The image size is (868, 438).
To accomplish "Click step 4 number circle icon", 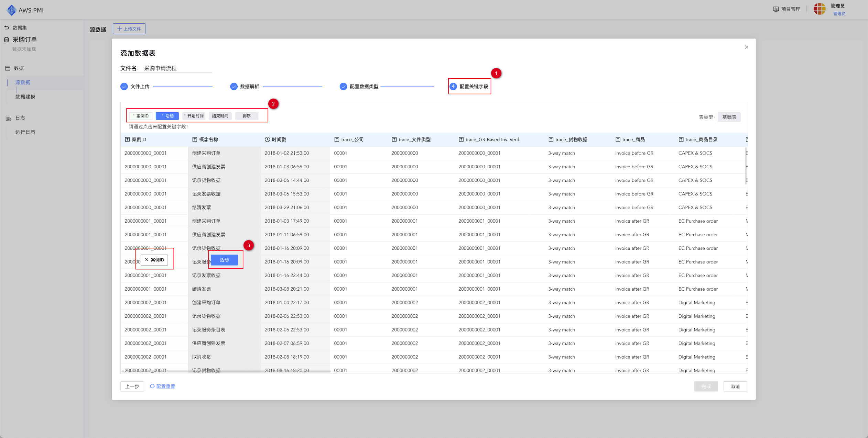I will tap(453, 87).
